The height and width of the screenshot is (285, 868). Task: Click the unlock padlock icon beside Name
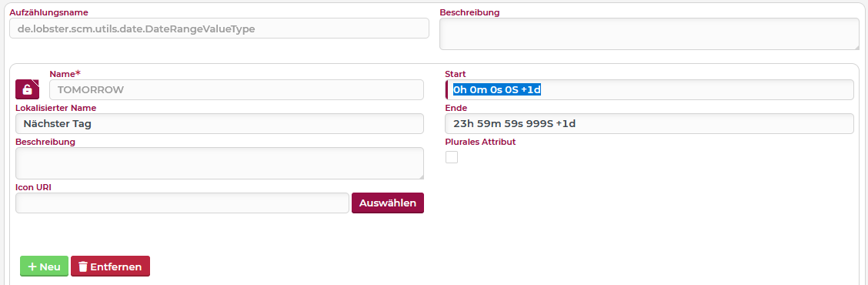tap(27, 90)
